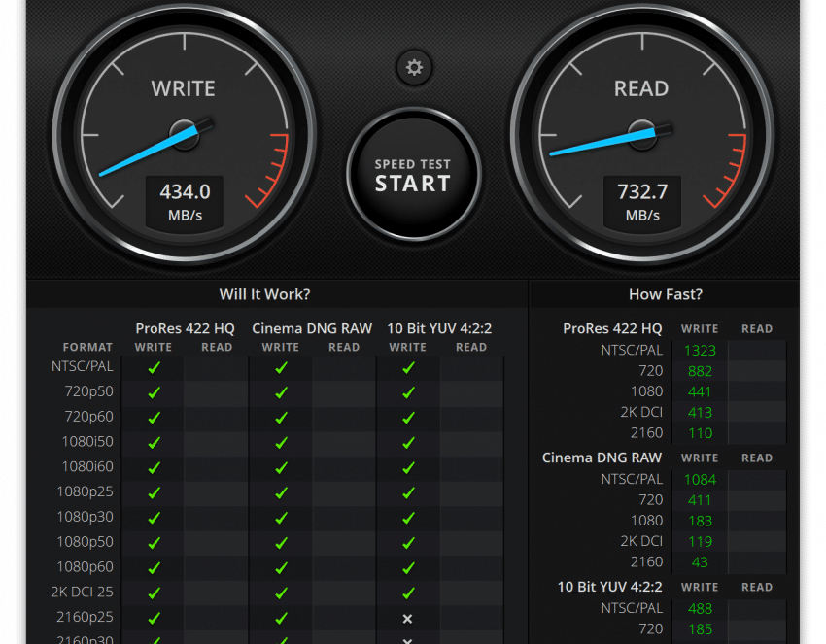
Task: Click the 2160p25 format row label
Action: tap(85, 617)
